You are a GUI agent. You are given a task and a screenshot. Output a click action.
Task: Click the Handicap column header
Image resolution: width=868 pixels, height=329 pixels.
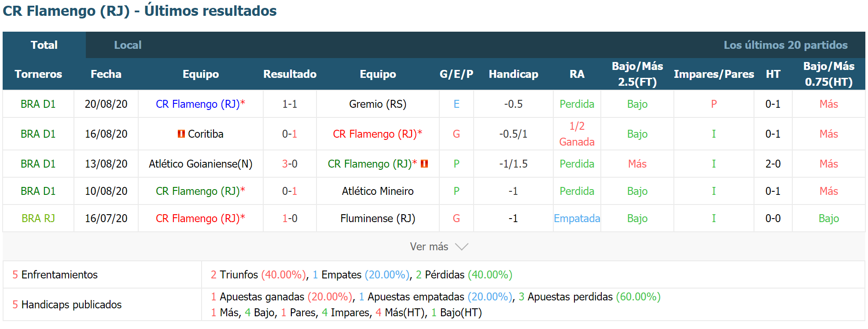[513, 74]
